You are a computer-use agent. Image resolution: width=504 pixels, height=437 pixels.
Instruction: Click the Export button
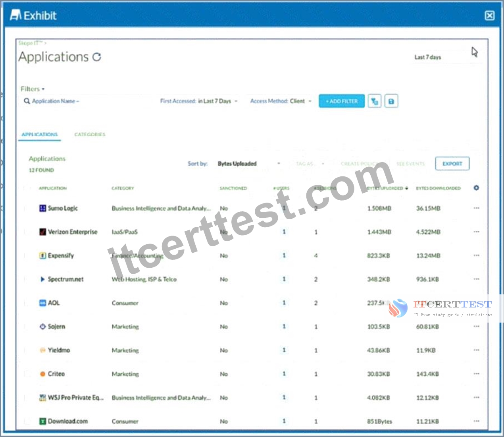click(452, 164)
